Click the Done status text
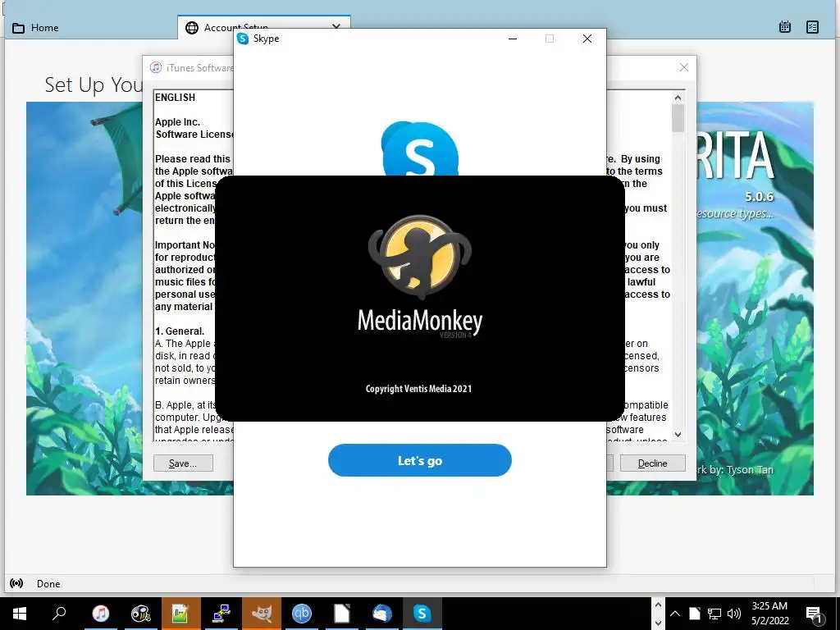Viewport: 840px width, 630px height. coord(48,584)
